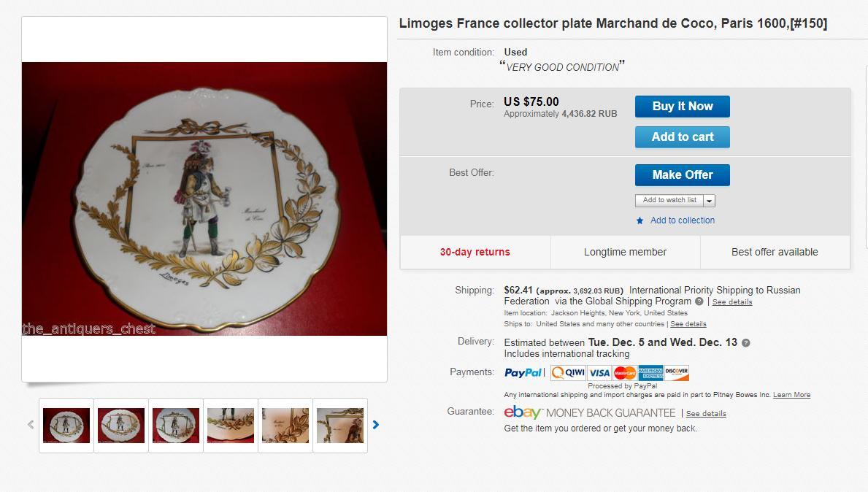Viewport: 868px width, 492px height.
Task: Click the Make Offer button
Action: (x=682, y=175)
